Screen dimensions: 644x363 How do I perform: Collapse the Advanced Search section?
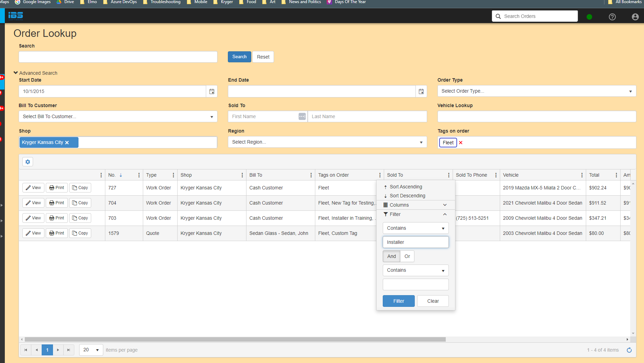35,73
